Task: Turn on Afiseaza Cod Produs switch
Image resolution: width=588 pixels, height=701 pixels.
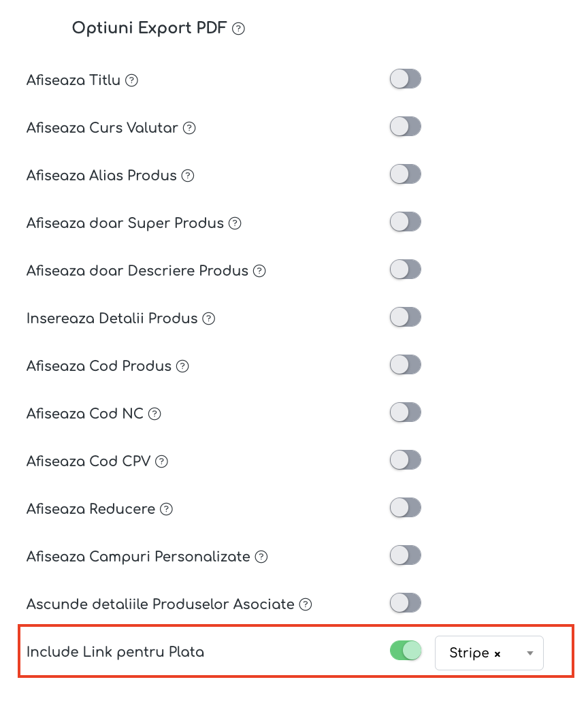Action: [x=406, y=365]
